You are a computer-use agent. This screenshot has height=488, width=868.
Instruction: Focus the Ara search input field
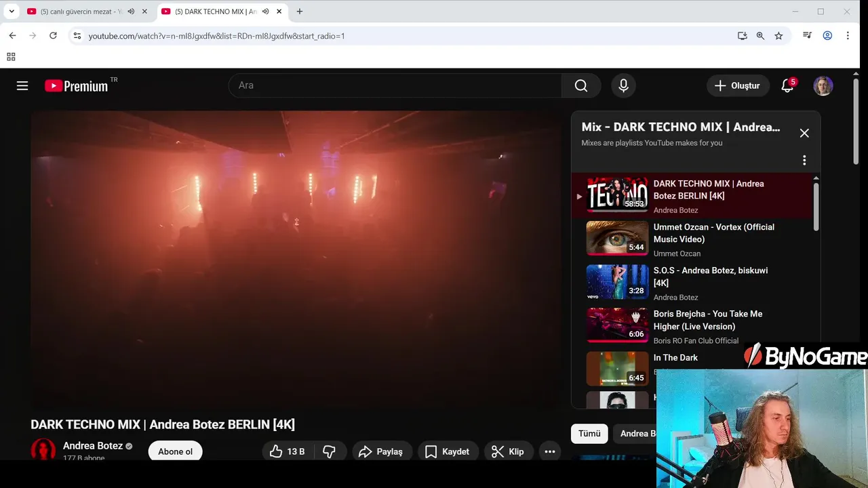(395, 85)
